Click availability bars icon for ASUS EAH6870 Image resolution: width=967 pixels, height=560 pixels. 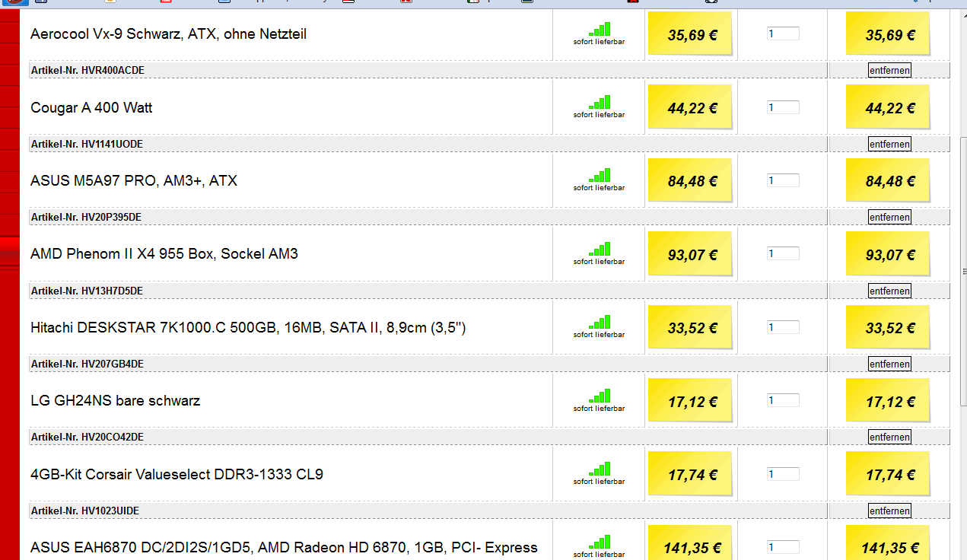point(600,542)
